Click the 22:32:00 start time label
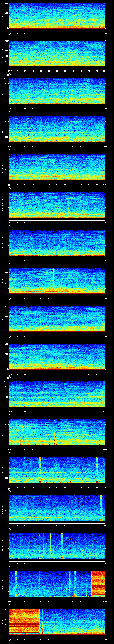 click(9, 147)
